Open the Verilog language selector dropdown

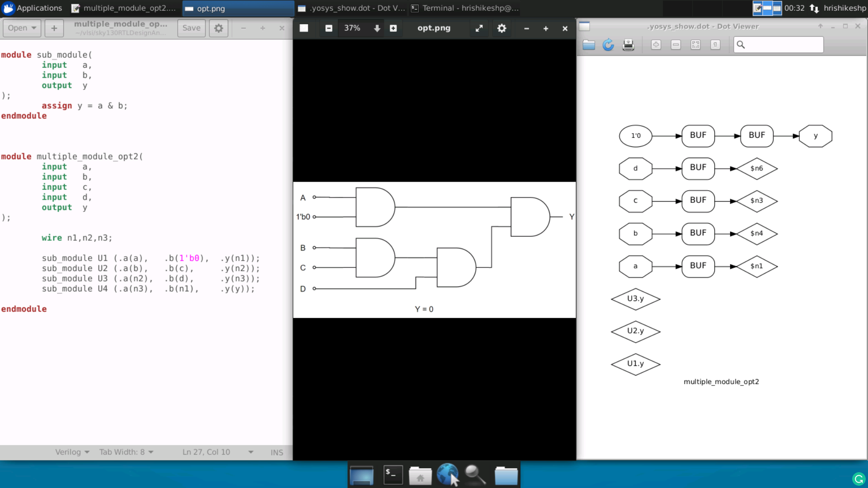pyautogui.click(x=72, y=452)
